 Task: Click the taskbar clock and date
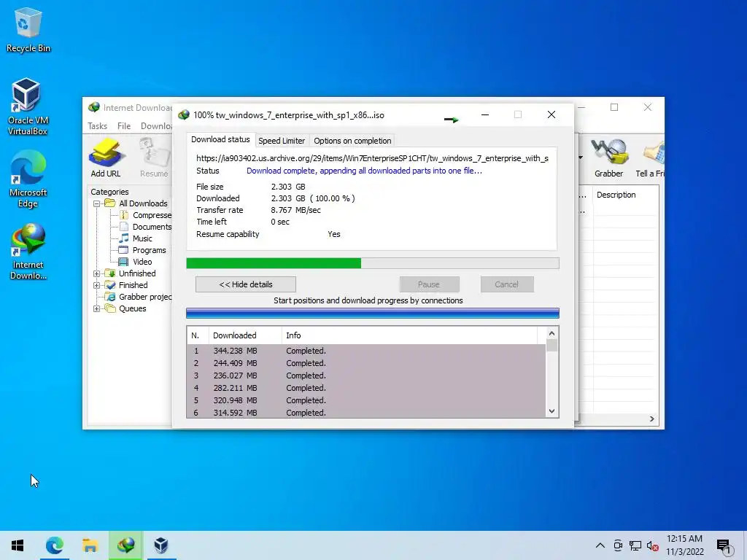684,545
